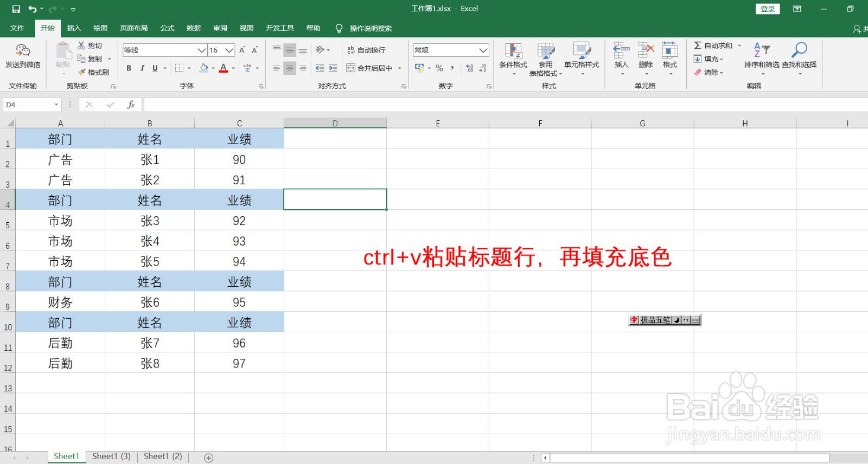
Task: Open the paste options dropdown arrow
Action: point(63,74)
